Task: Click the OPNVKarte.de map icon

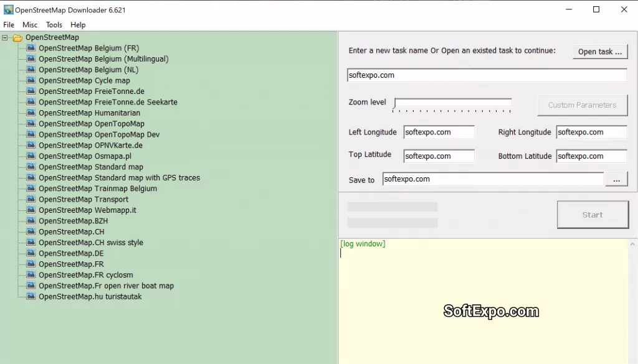Action: 31,145
